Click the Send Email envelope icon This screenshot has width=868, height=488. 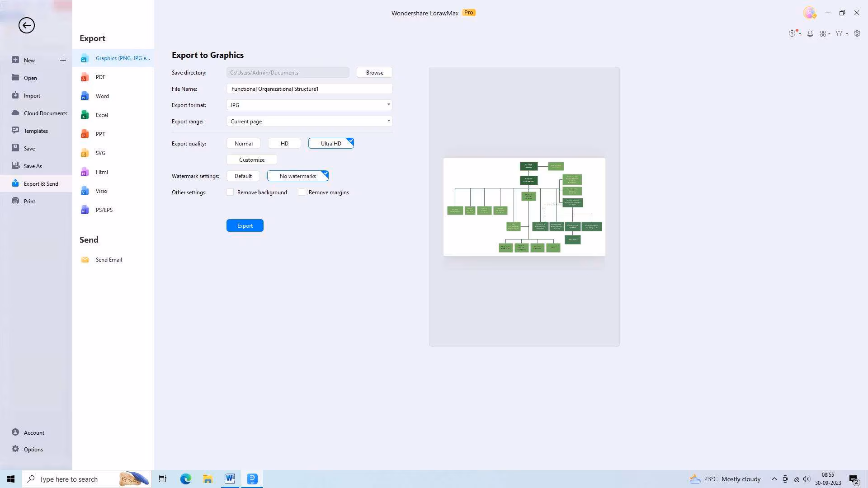tap(85, 260)
